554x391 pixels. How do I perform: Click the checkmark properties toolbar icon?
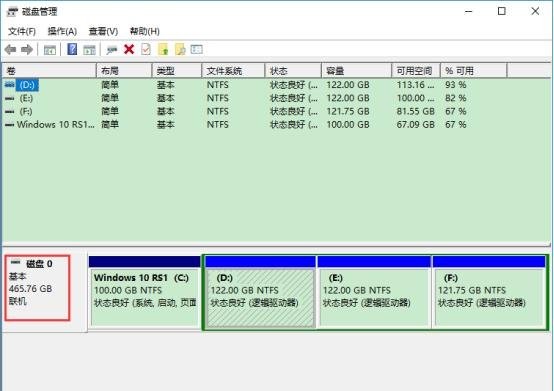(146, 49)
